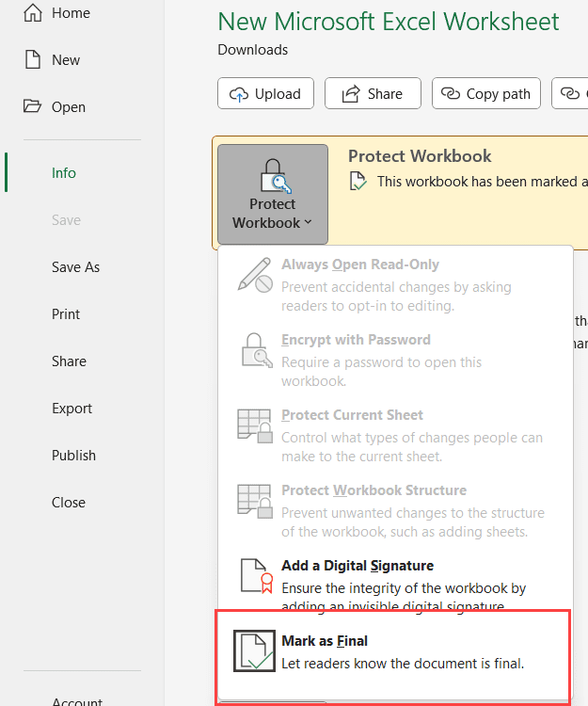This screenshot has width=588, height=706.
Task: Select Export from the sidebar
Action: click(72, 409)
